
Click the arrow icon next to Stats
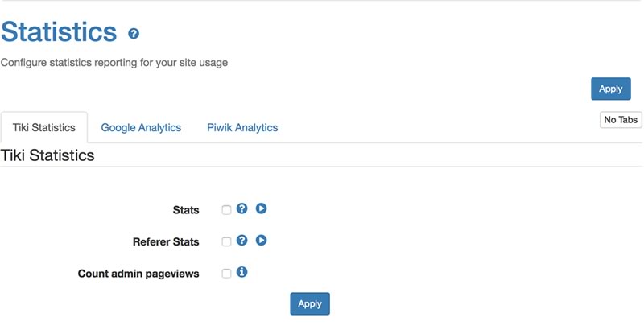[x=261, y=208]
